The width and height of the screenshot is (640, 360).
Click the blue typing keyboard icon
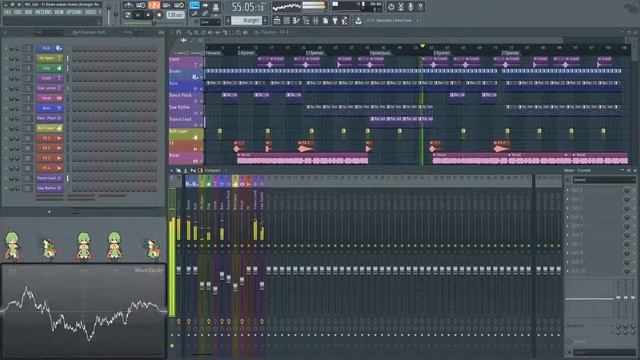pyautogui.click(x=194, y=5)
